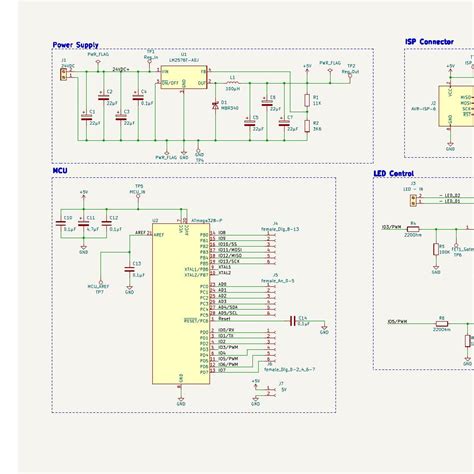The height and width of the screenshot is (474, 474).
Task: Select capacitor C3 in Power Supply
Action: [121, 117]
